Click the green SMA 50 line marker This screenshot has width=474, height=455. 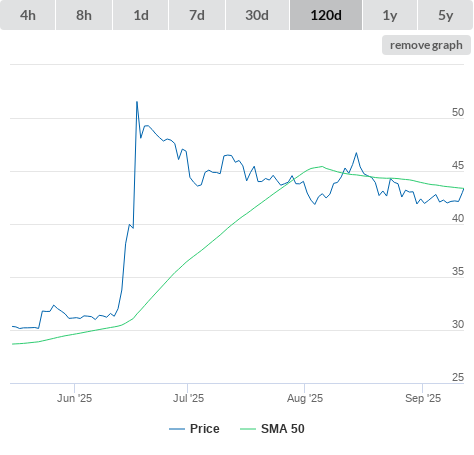click(248, 429)
